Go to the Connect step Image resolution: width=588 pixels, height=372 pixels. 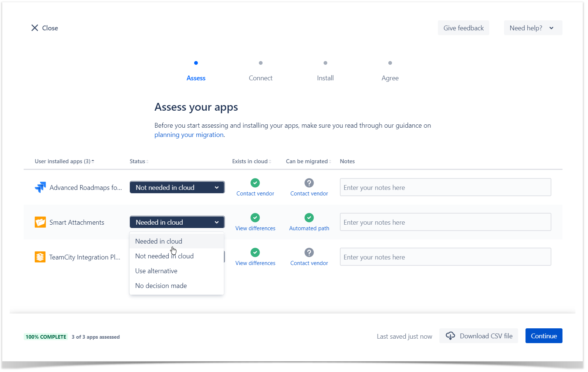coord(260,78)
